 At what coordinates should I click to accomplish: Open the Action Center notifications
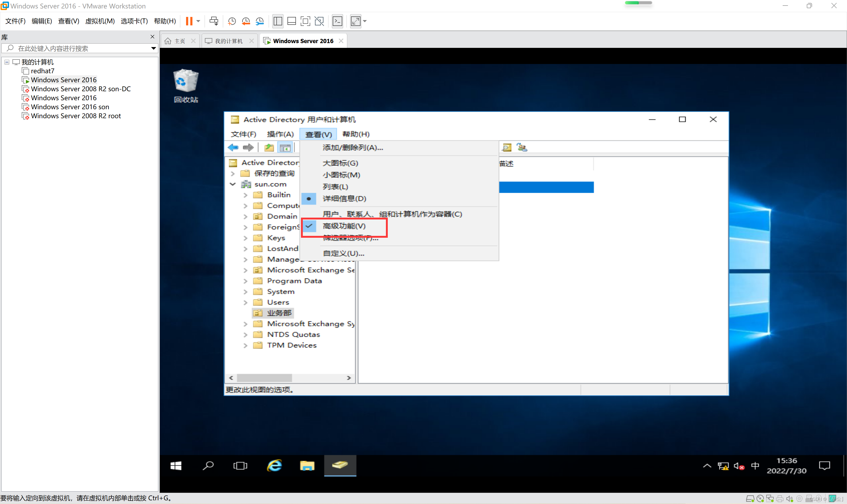(x=825, y=466)
